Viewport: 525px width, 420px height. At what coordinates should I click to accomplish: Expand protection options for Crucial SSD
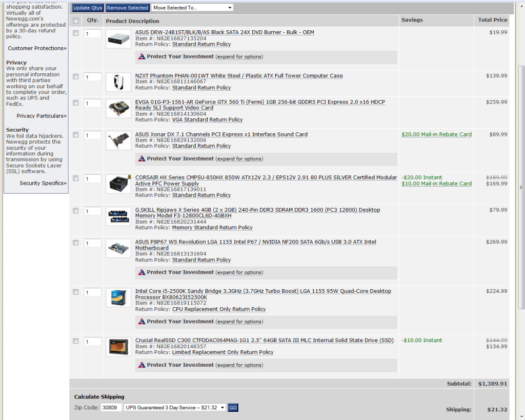pyautogui.click(x=239, y=365)
